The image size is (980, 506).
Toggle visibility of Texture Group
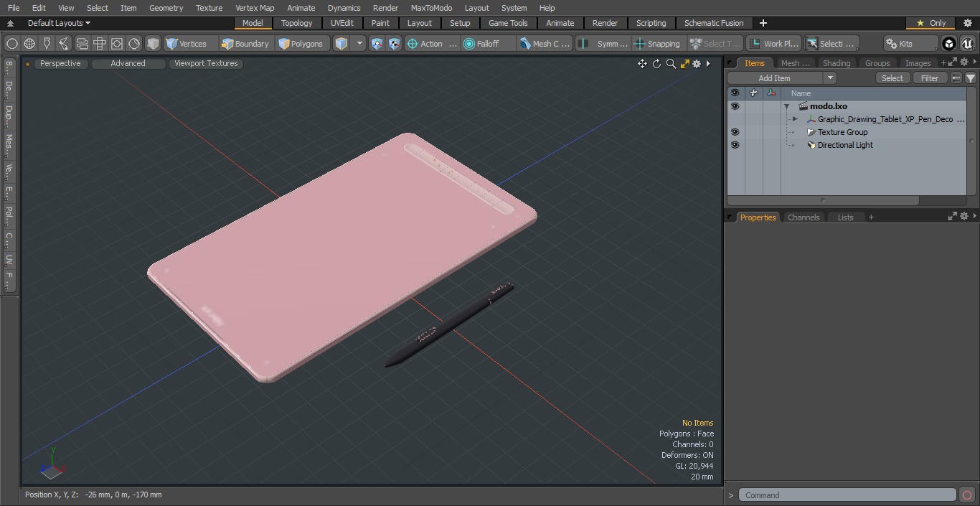tap(735, 132)
